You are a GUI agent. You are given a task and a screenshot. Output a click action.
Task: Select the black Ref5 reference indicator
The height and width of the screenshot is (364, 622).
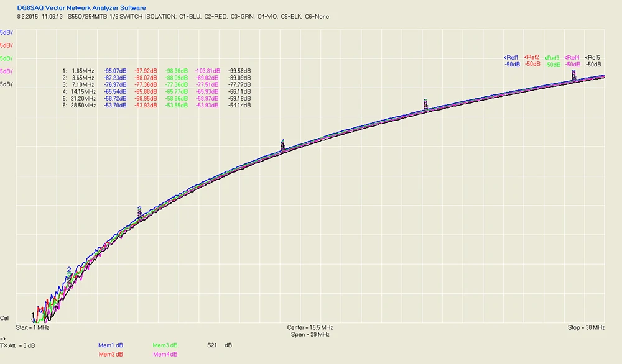(593, 61)
